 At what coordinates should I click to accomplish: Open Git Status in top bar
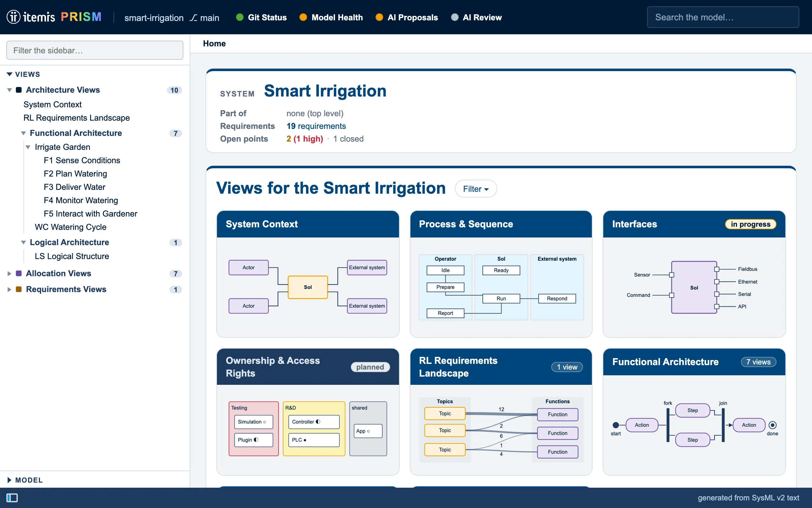coord(261,17)
